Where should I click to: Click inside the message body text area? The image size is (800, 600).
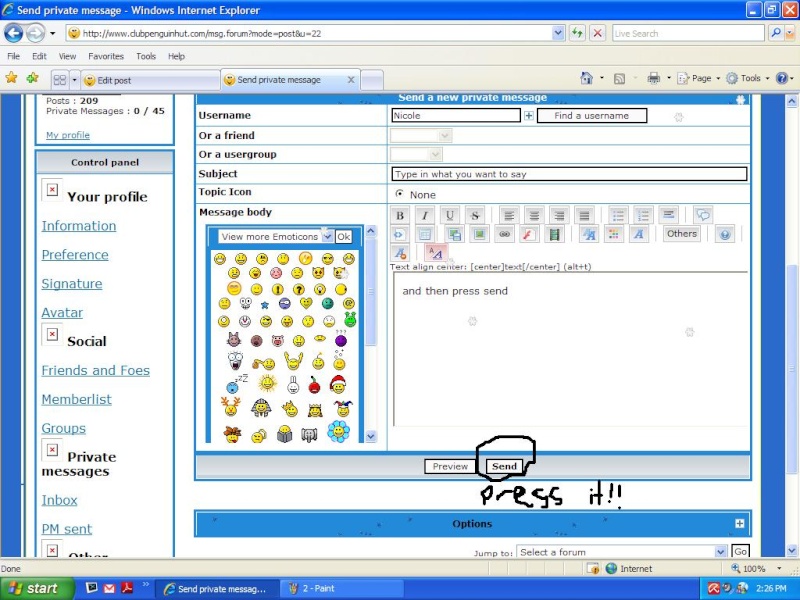tap(570, 349)
